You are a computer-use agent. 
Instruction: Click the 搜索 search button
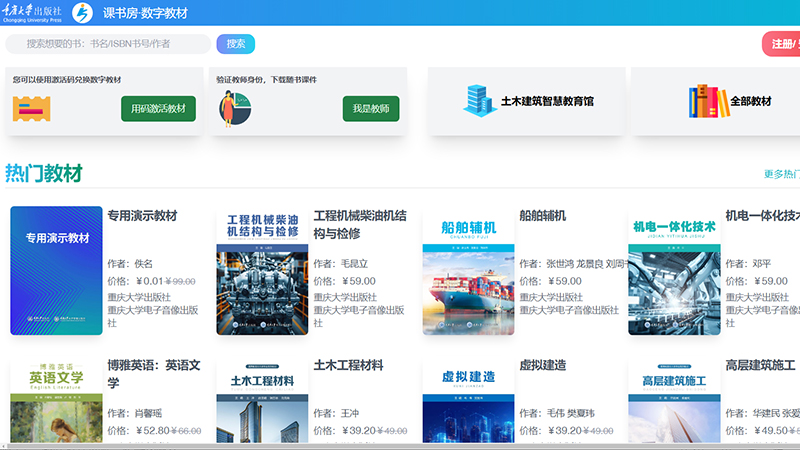[x=236, y=44]
